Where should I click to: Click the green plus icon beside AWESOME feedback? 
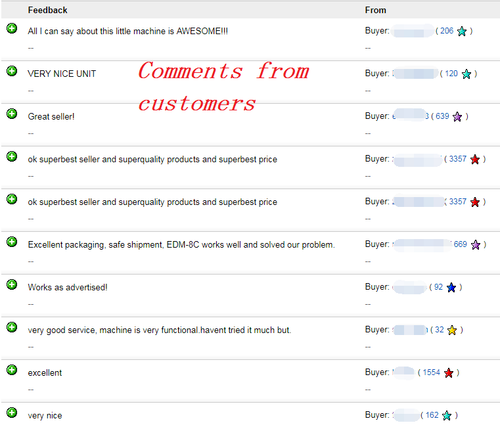pos(12,28)
